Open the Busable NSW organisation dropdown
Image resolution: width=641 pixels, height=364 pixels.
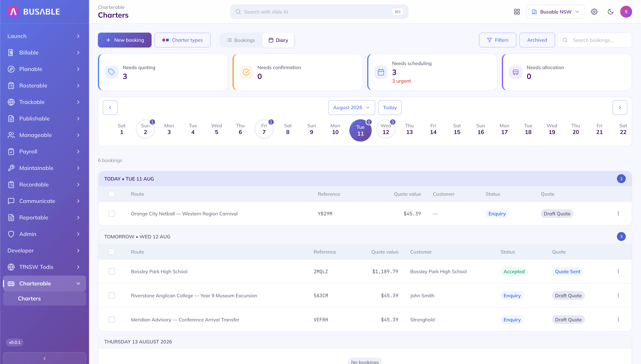tap(555, 12)
